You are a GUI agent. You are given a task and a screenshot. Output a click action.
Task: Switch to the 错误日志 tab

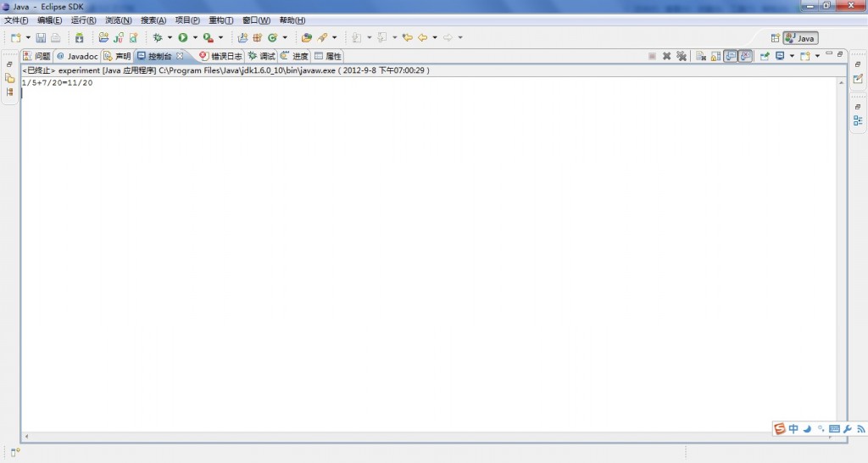[220, 56]
